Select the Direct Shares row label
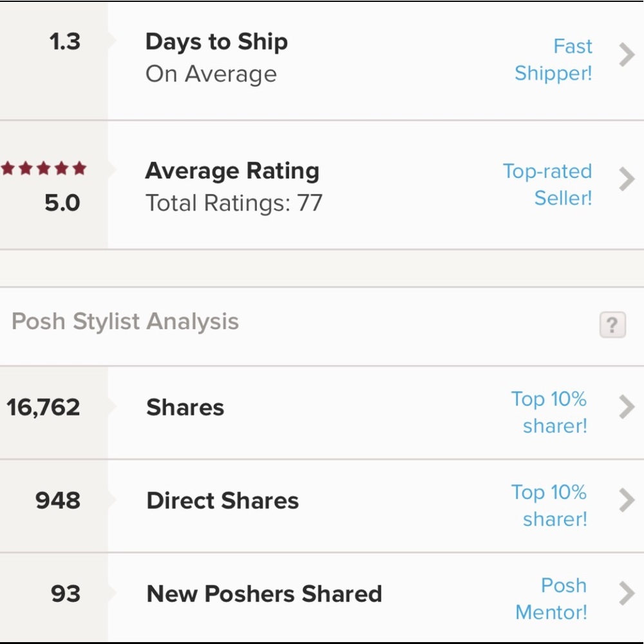Screen dimensions: 644x644 pos(223,501)
